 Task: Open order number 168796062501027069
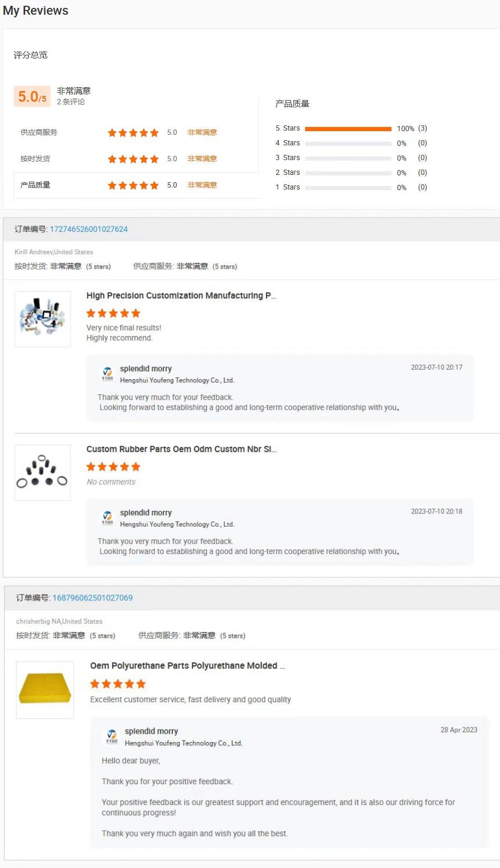pyautogui.click(x=92, y=598)
